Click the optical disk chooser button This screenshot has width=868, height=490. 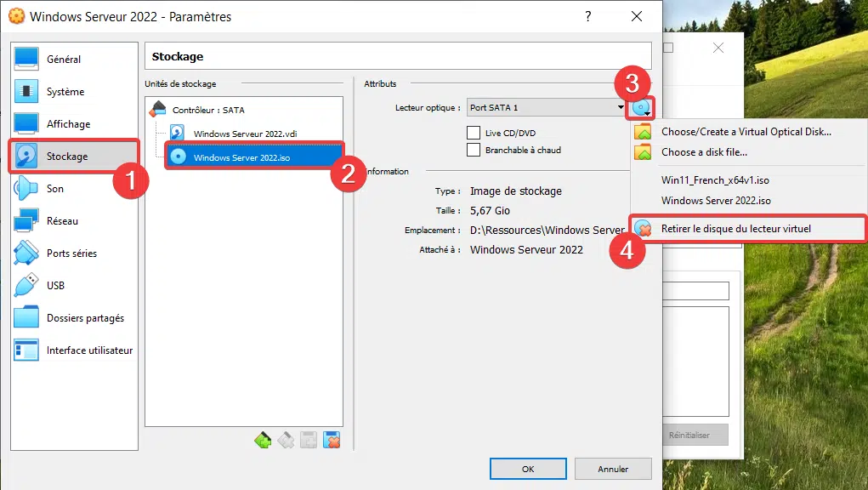click(x=640, y=108)
